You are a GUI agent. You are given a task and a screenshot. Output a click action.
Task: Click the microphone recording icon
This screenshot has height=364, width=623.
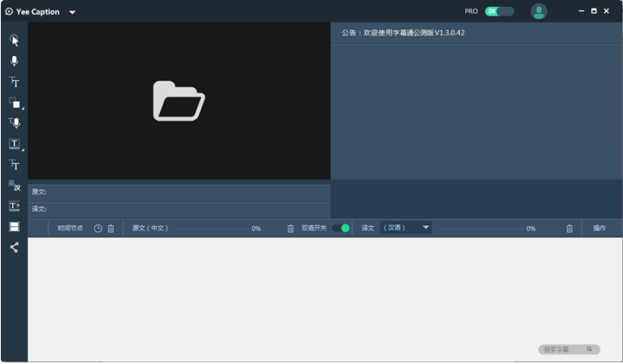(x=15, y=60)
